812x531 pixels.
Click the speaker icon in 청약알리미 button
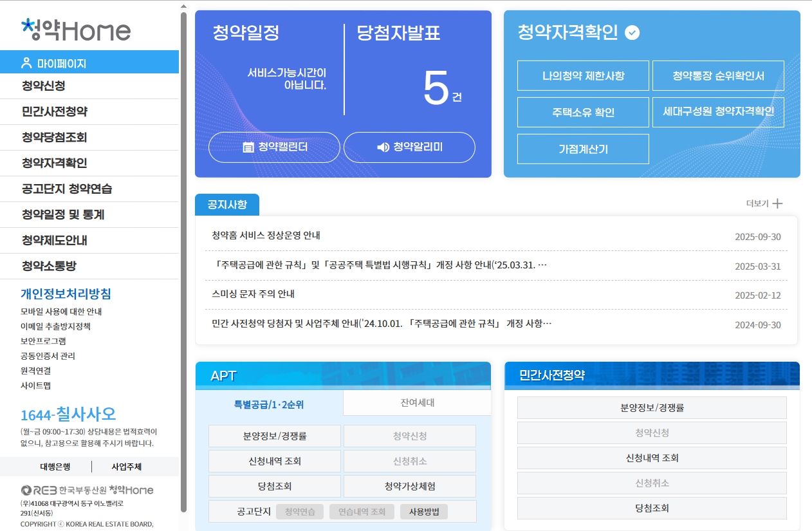coord(383,147)
